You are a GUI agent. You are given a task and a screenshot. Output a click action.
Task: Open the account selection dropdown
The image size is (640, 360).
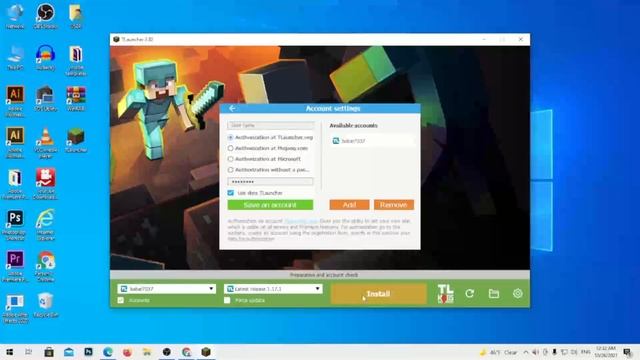[x=167, y=289]
